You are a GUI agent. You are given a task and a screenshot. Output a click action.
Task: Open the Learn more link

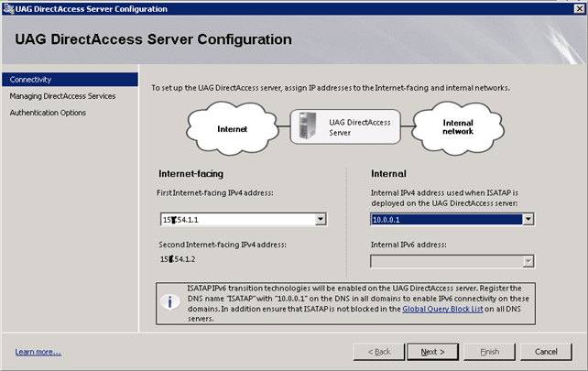38,352
